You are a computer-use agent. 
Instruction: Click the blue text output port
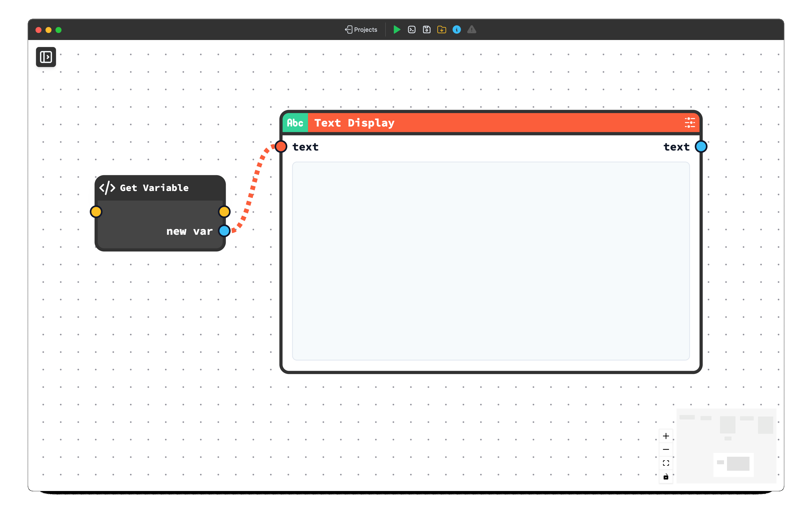click(701, 147)
